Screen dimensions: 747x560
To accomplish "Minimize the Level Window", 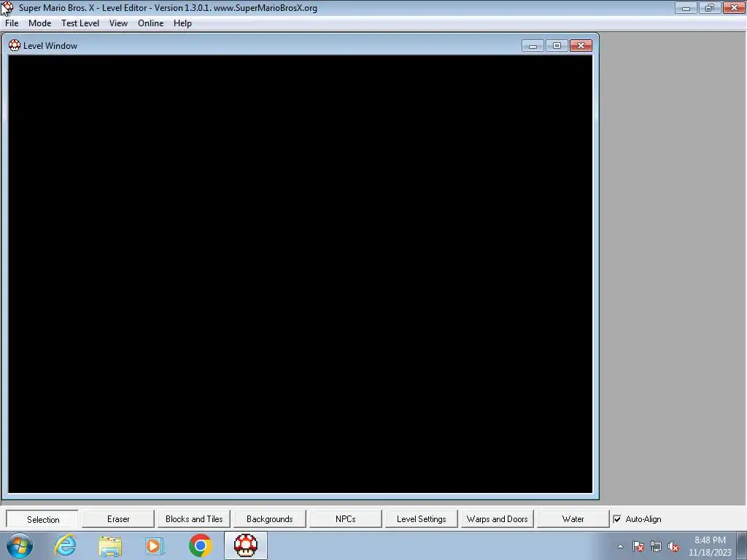I will (x=533, y=46).
